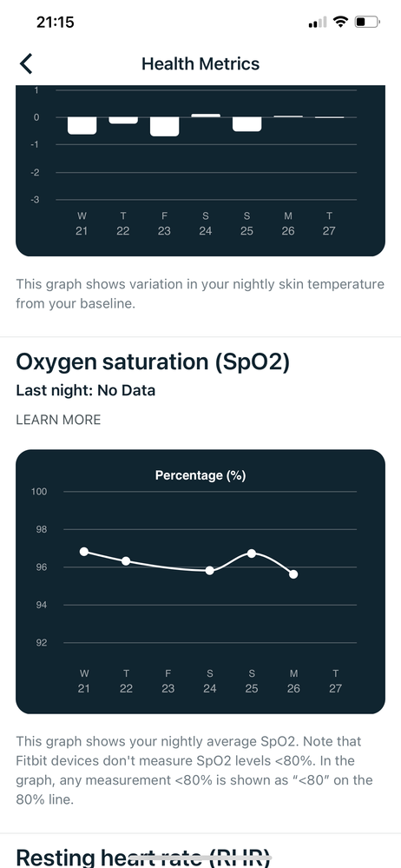This screenshot has height=868, width=401.
Task: Tap the Wi-Fi icon in status bar
Action: pos(341,22)
